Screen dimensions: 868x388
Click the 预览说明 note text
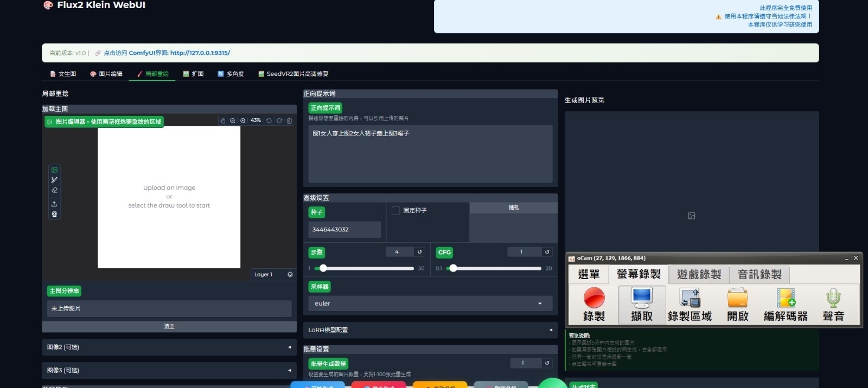tap(579, 336)
